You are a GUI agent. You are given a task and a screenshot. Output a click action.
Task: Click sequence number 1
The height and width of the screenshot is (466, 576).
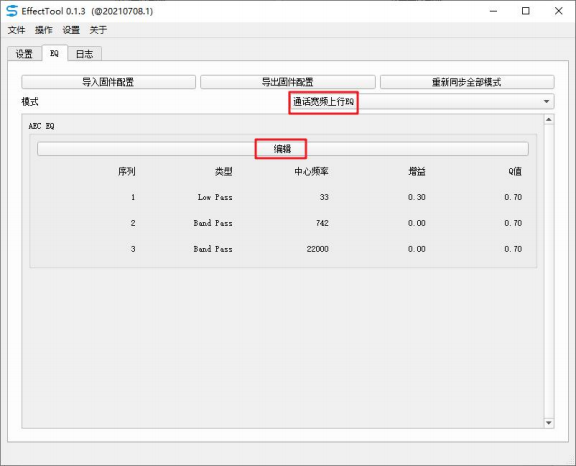(x=133, y=197)
